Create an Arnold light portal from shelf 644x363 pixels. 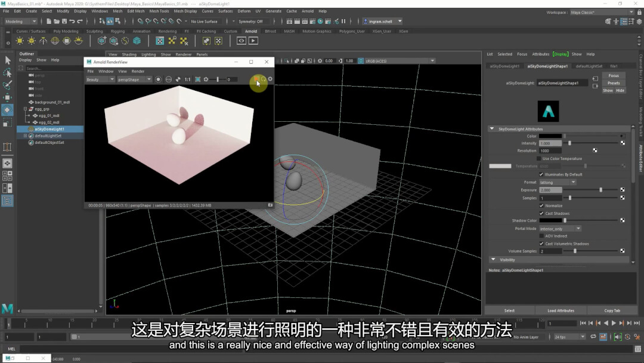[x=67, y=41]
